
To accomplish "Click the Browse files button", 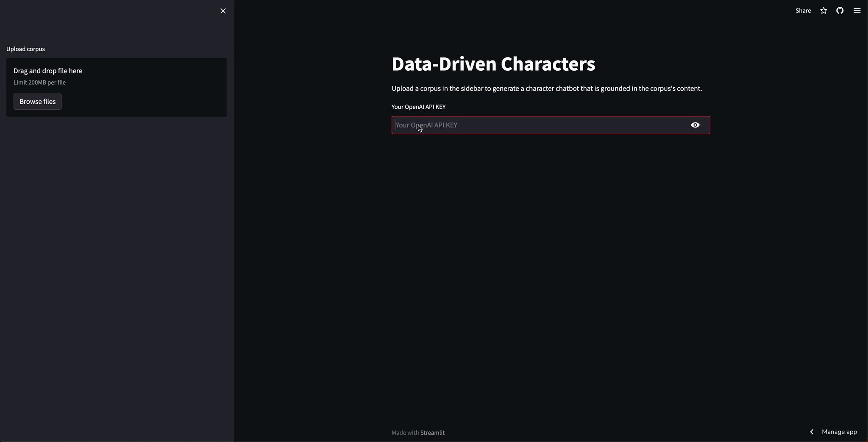I will pos(37,102).
